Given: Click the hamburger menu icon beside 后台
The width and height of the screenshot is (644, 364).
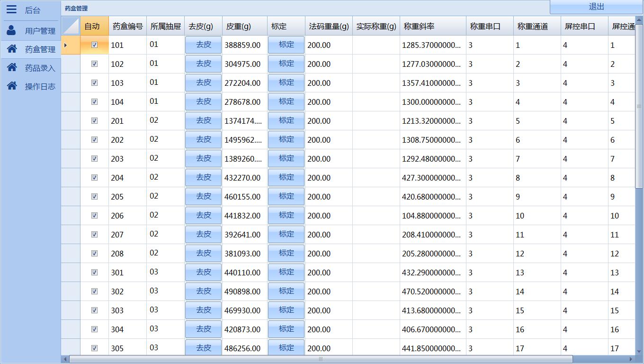Looking at the screenshot, I should (x=11, y=9).
